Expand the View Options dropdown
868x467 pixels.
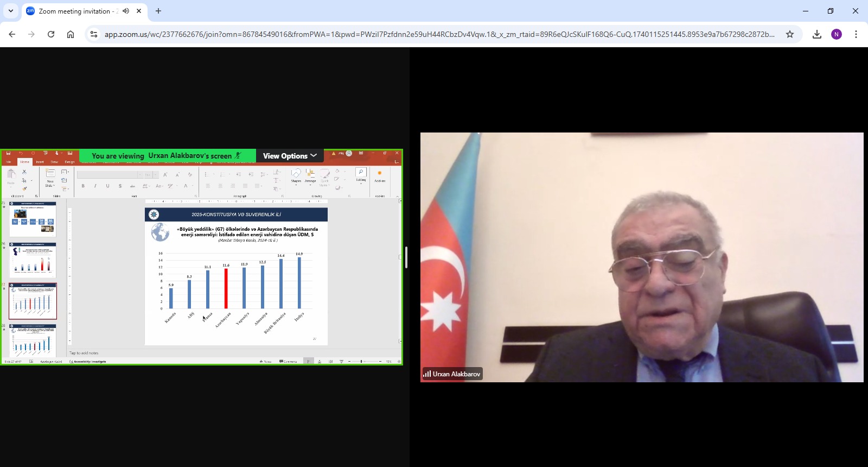(x=290, y=156)
